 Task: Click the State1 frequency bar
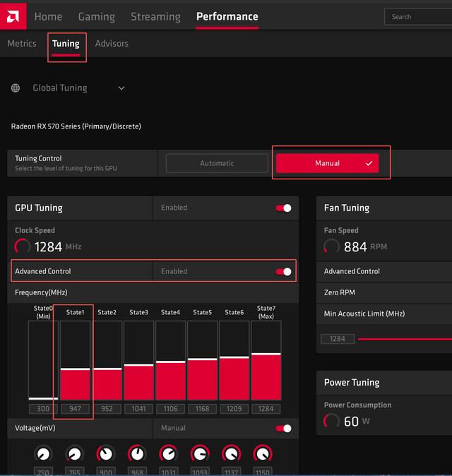point(75,360)
